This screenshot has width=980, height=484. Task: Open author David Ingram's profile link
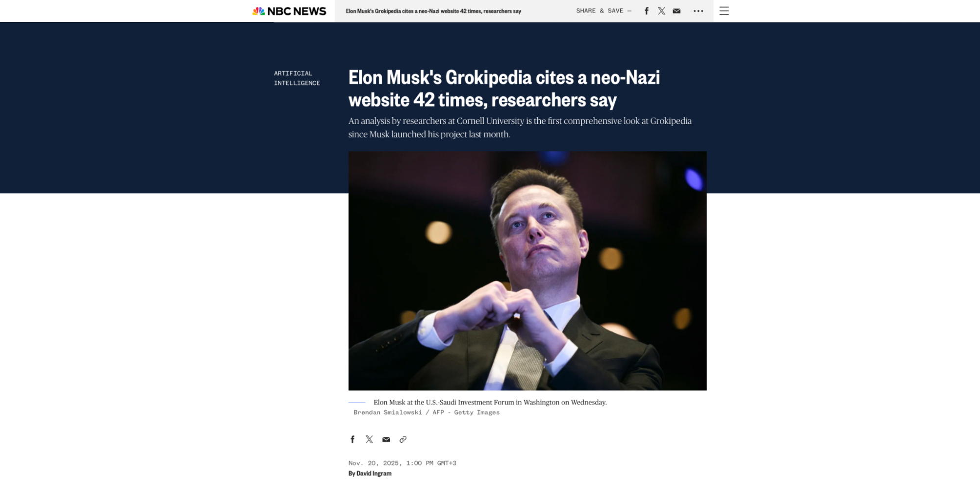click(374, 473)
